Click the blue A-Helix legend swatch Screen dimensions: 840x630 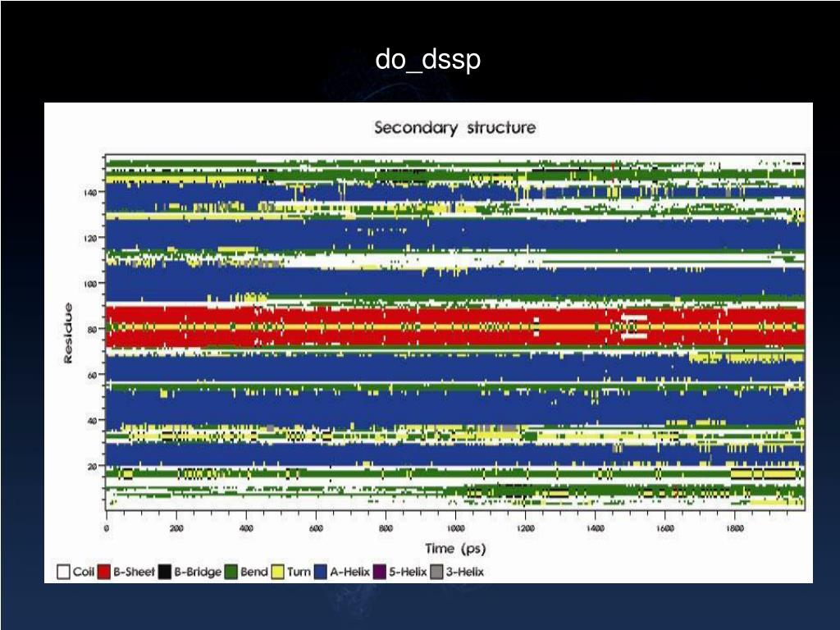[321, 572]
